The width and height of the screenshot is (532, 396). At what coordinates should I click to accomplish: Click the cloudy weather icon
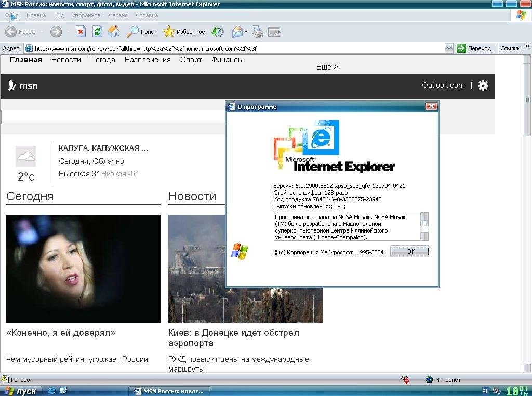[x=26, y=156]
